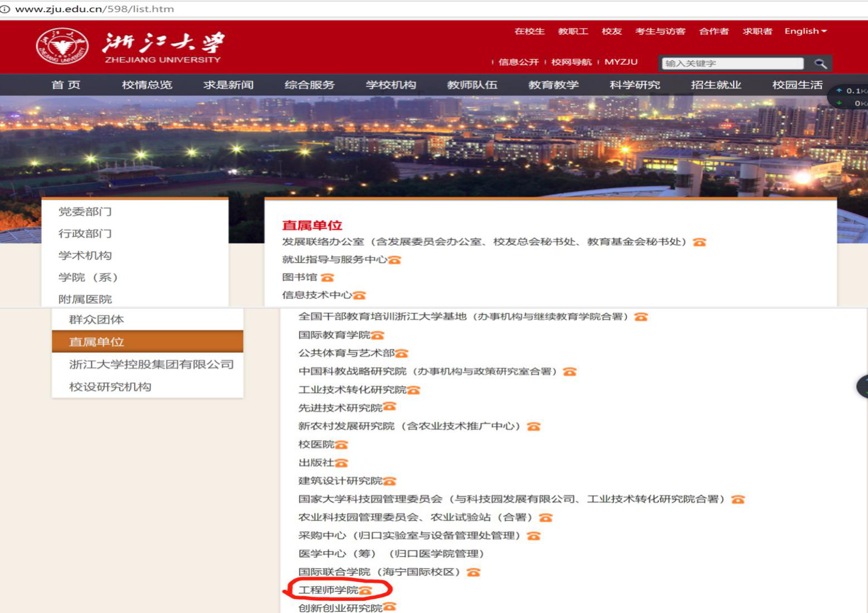The image size is (868, 613).
Task: Click phone icon beside 先进技术研究院
Action: tap(389, 406)
